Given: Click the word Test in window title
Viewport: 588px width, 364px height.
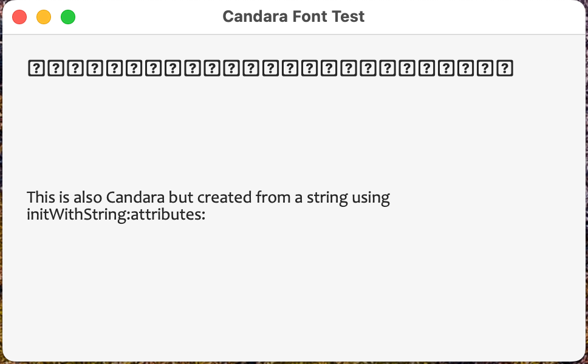Looking at the screenshot, I should click(x=347, y=16).
